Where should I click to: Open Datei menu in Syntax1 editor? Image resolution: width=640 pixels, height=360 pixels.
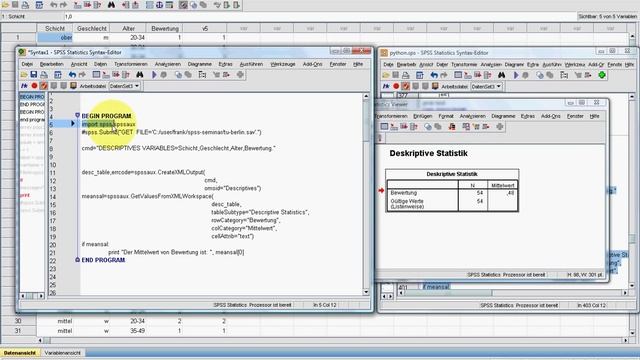coord(27,64)
